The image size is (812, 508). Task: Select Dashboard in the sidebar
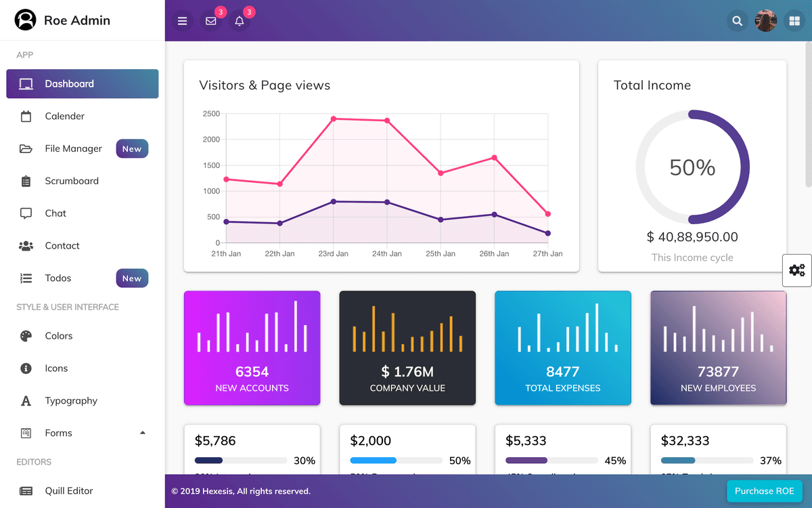click(83, 84)
